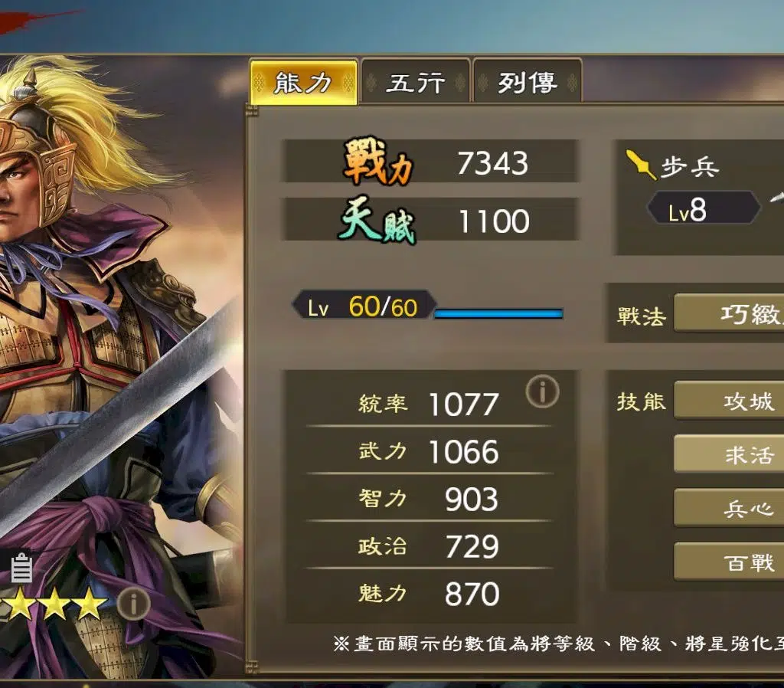
Task: Select the 戰力 power emblem
Action: point(378,161)
